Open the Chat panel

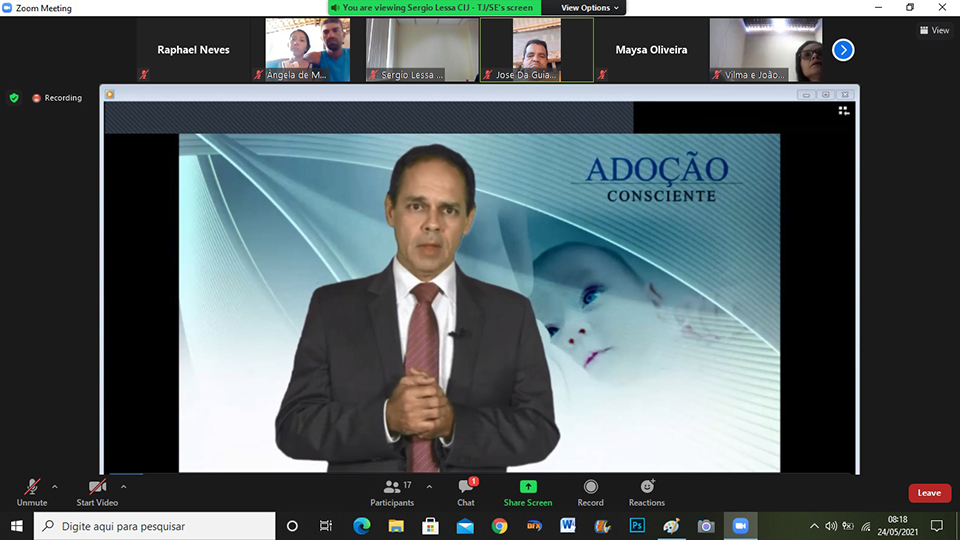tap(466, 492)
